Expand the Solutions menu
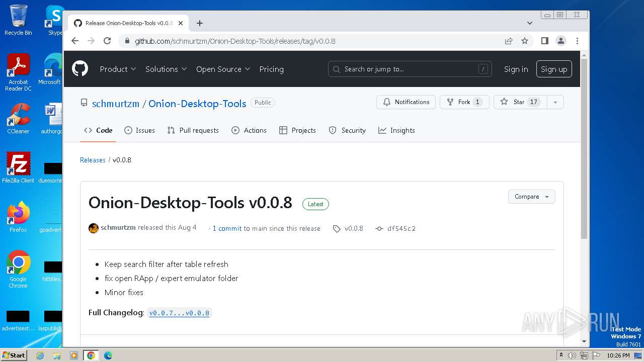644x362 pixels. [x=166, y=69]
